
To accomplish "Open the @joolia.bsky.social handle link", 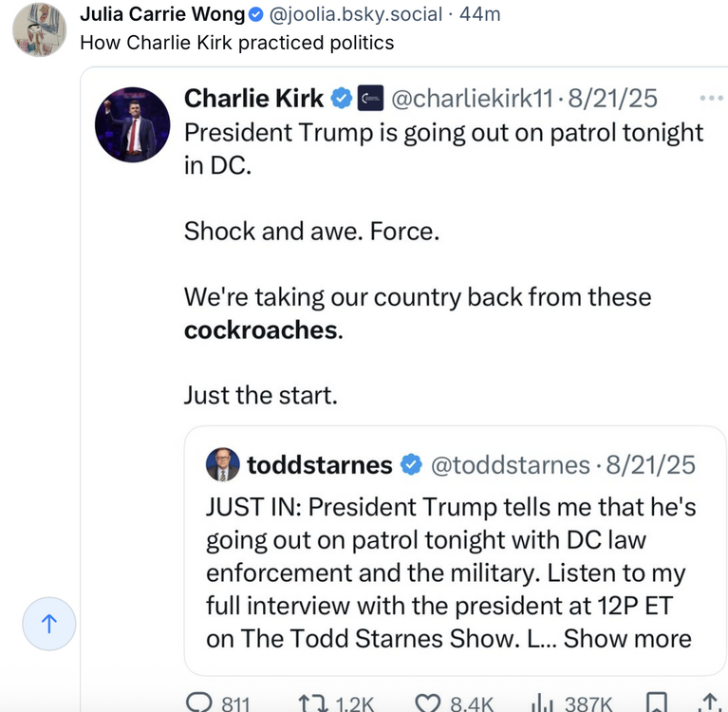I will coord(357,14).
